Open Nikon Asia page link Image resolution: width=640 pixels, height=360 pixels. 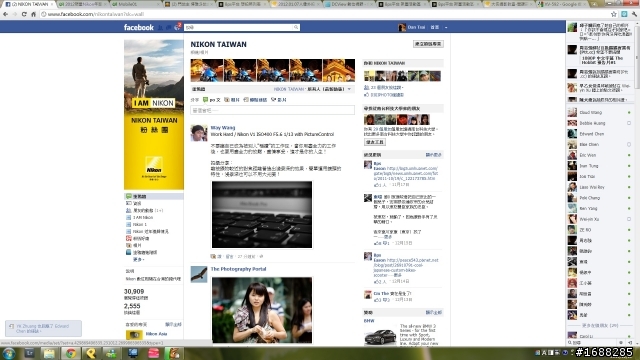click(x=156, y=333)
